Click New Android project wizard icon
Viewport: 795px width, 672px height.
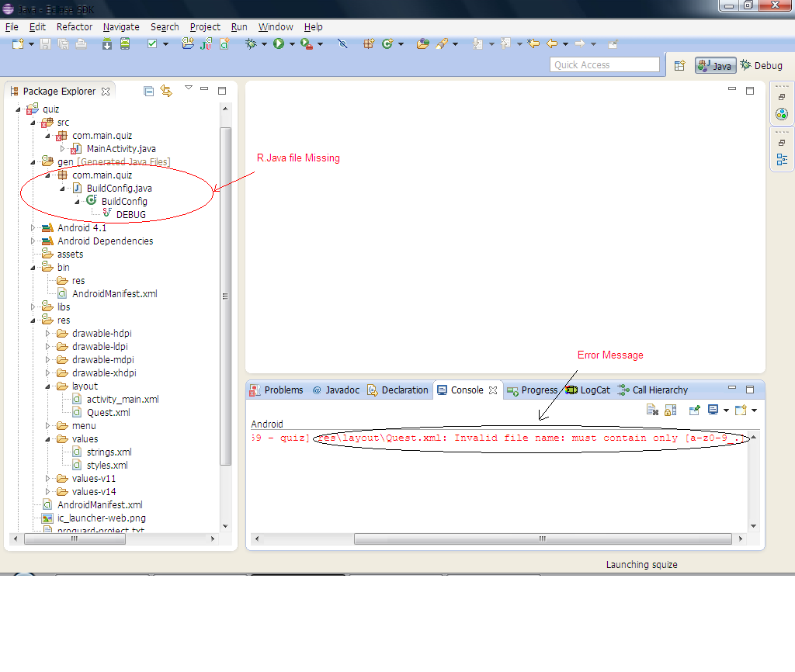pos(188,44)
